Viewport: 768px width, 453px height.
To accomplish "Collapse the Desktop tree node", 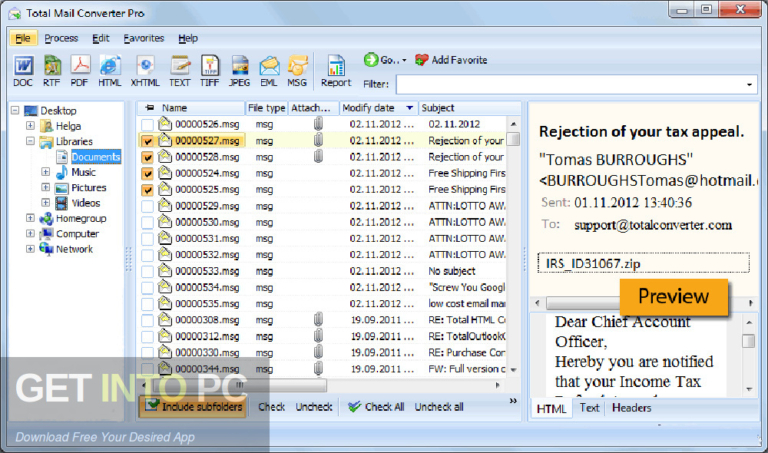I will (15, 110).
